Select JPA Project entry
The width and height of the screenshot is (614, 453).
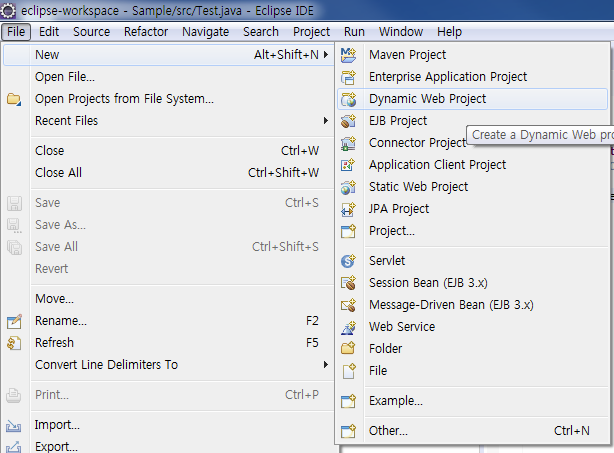[x=472, y=209]
